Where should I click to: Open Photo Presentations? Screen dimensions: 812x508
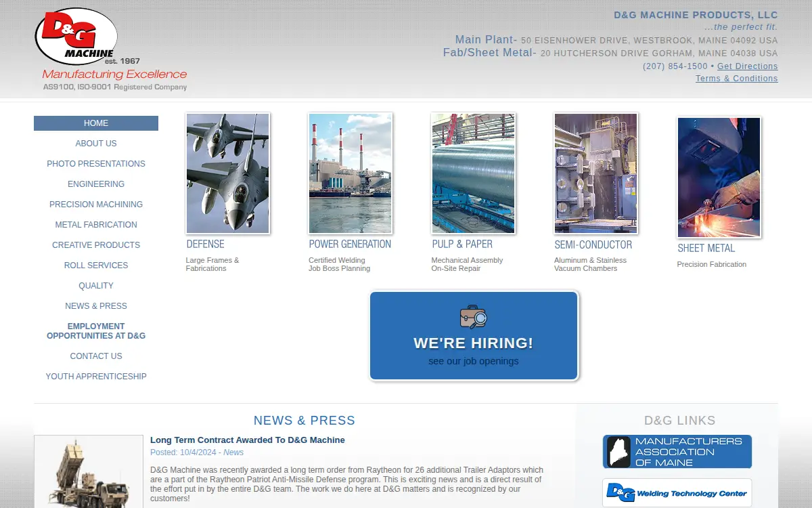point(96,164)
